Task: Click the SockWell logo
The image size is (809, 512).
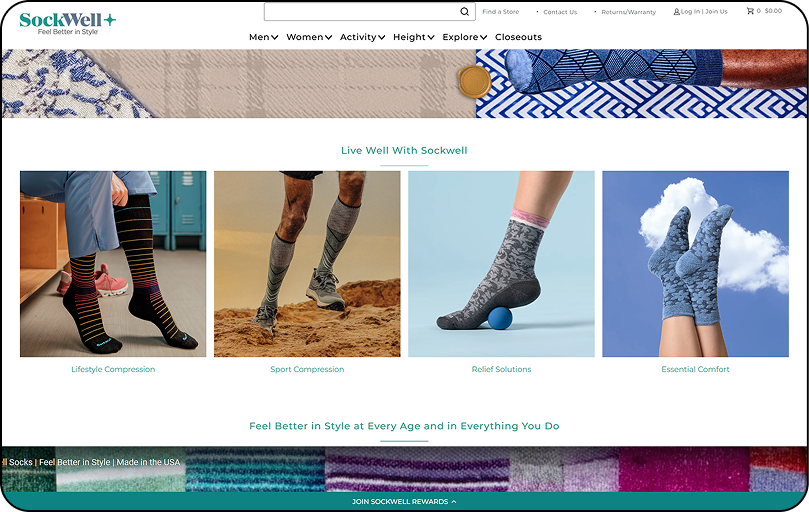Action: (x=67, y=22)
